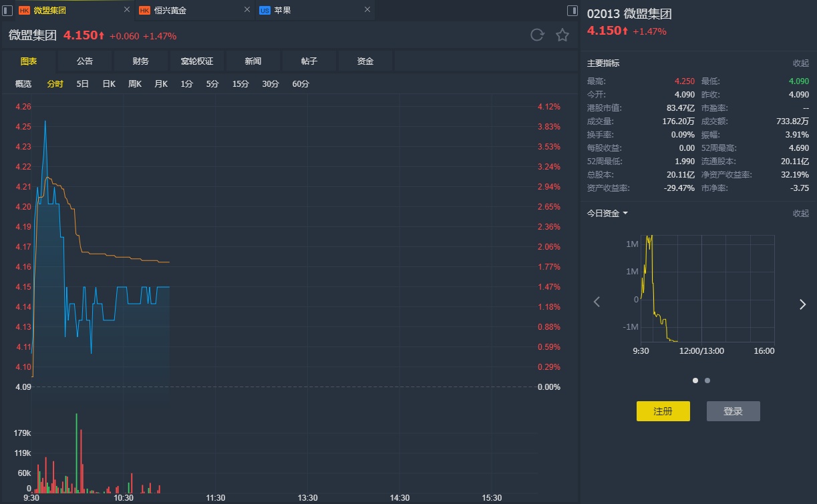Switch chart to 1分 interval
Viewport: 817px width, 504px height.
(x=186, y=84)
